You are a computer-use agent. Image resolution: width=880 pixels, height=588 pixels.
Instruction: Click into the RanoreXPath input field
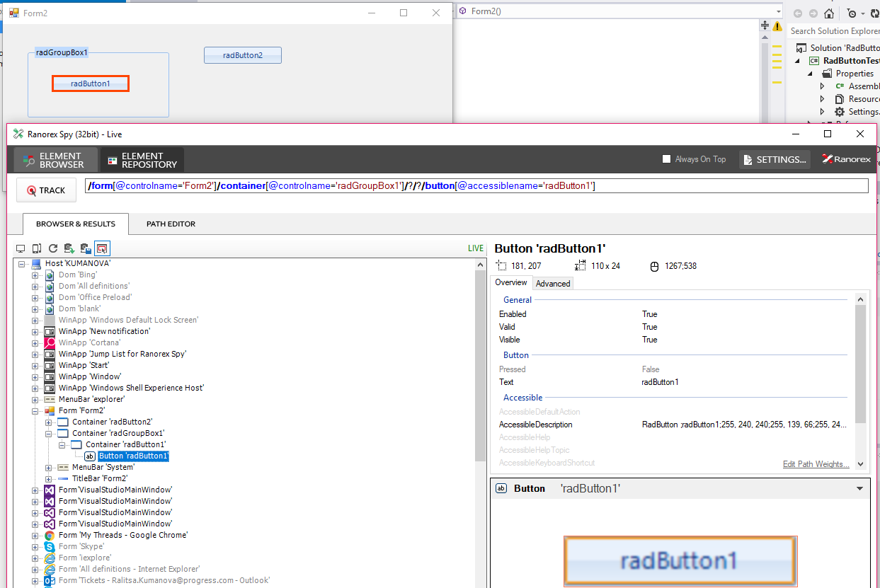click(x=476, y=185)
